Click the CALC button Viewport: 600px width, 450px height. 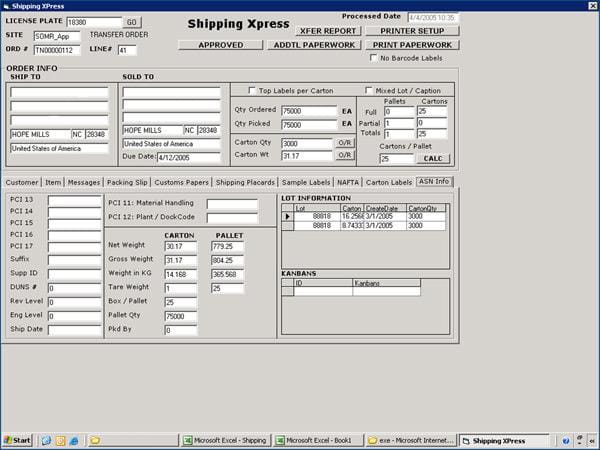pyautogui.click(x=433, y=158)
